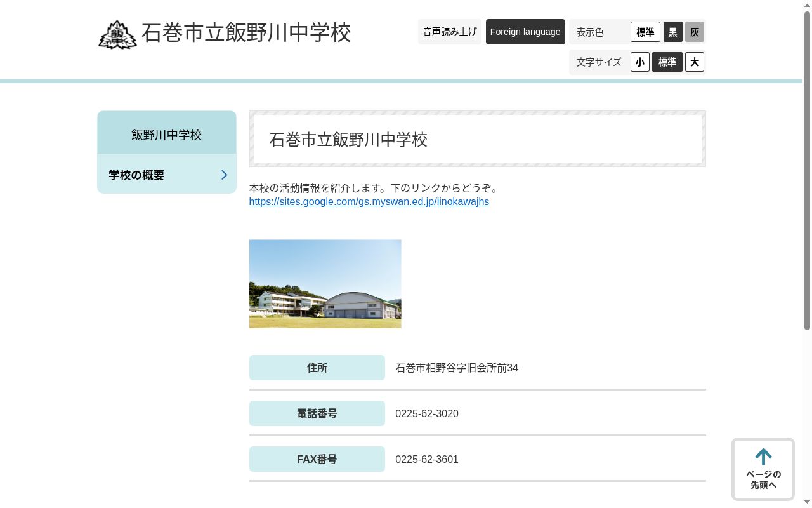Set text size to 標準

(x=667, y=62)
